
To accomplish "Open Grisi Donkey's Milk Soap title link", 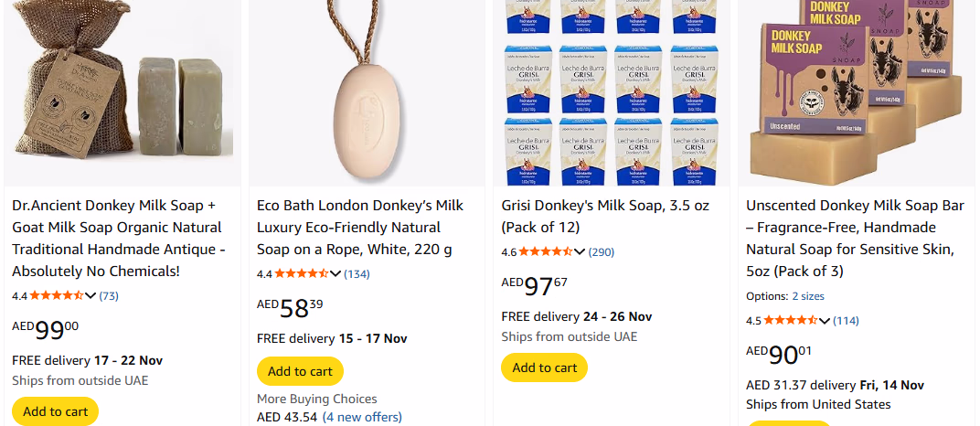I will point(604,216).
